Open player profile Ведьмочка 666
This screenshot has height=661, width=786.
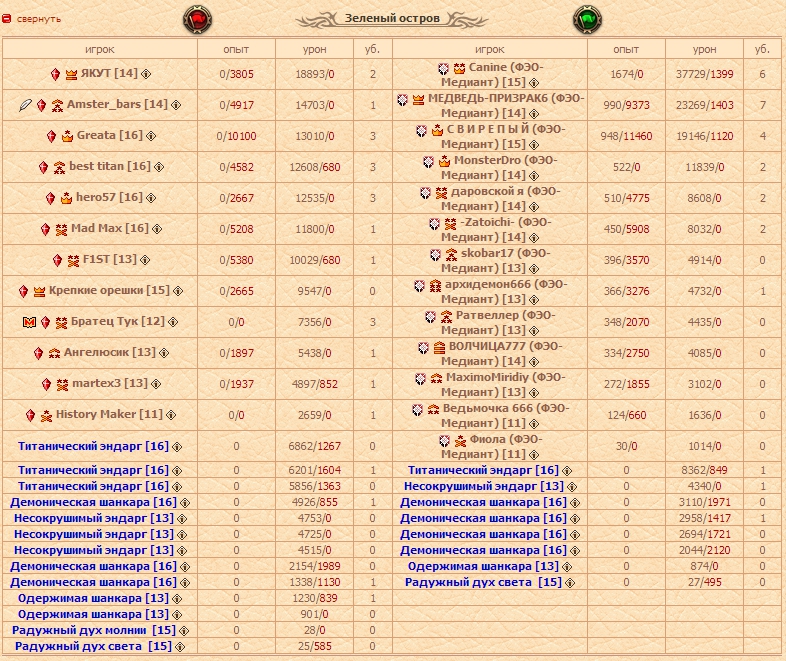click(x=505, y=415)
